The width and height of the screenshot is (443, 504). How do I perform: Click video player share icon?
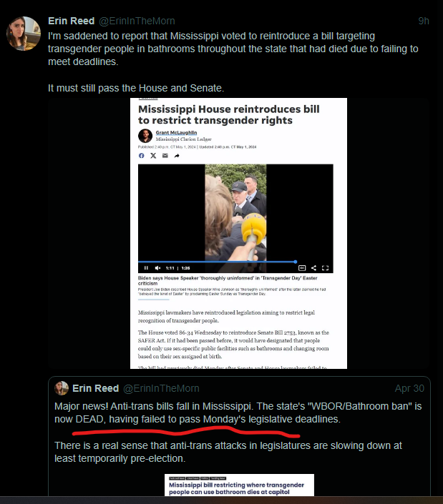pos(313,268)
